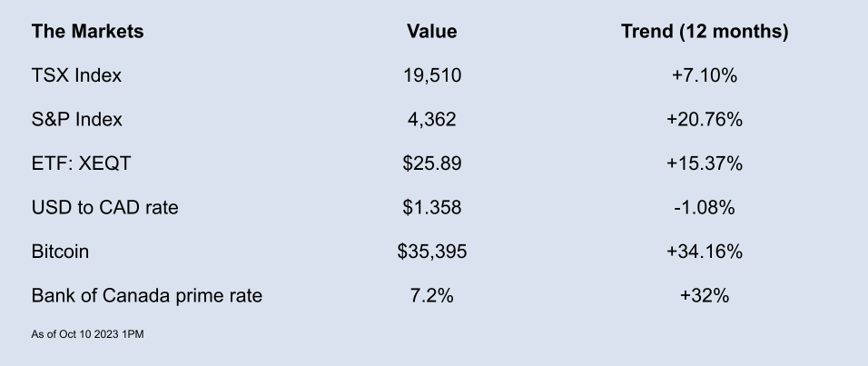
Task: Select the TSX trend +7.10%
Action: click(x=705, y=75)
